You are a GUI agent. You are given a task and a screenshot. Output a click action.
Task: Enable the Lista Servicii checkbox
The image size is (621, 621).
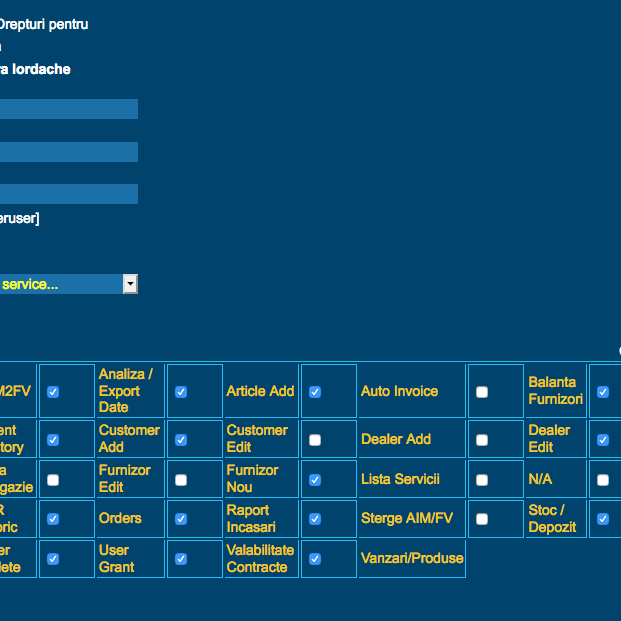point(482,479)
